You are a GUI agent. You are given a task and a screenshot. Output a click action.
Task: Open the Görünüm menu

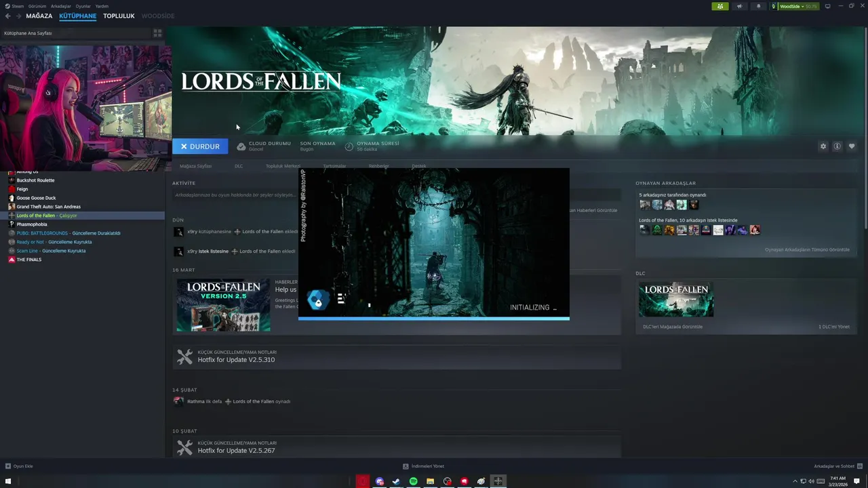[x=37, y=6]
